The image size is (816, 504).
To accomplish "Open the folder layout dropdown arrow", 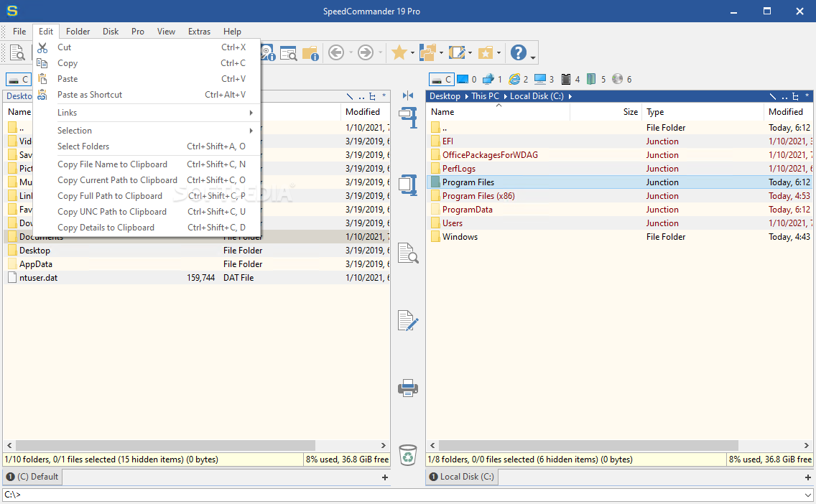I will point(441,52).
